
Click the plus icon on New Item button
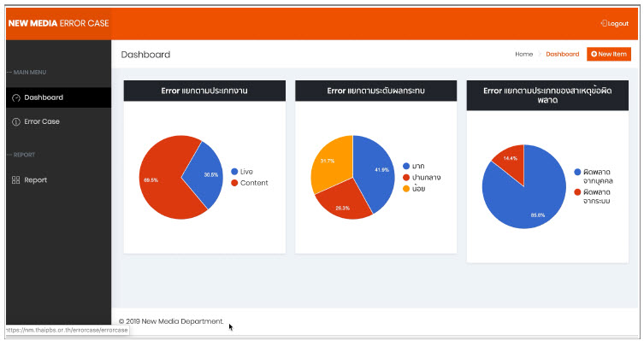594,54
